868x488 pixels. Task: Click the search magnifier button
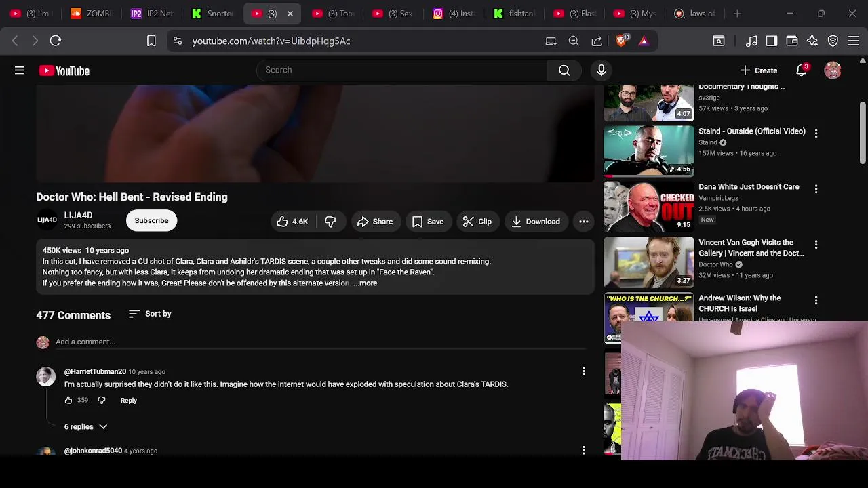pyautogui.click(x=564, y=70)
